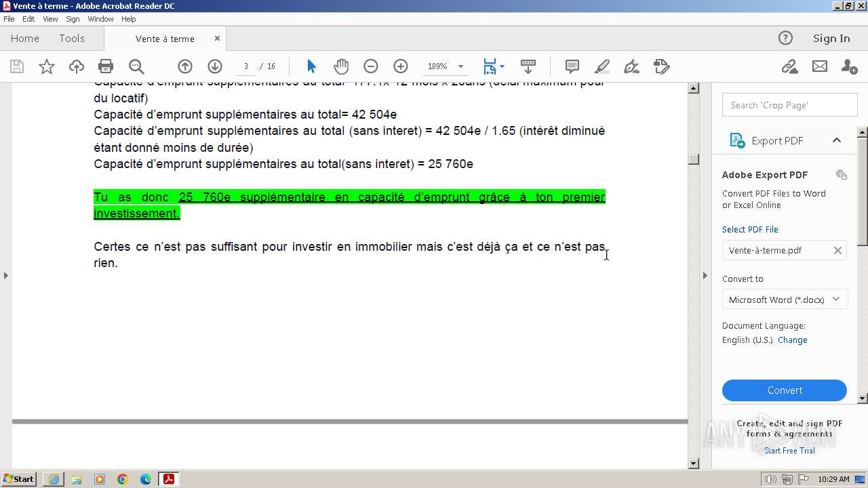Launch Internet Explorer from taskbar
Image resolution: width=868 pixels, height=488 pixels.
tap(54, 479)
